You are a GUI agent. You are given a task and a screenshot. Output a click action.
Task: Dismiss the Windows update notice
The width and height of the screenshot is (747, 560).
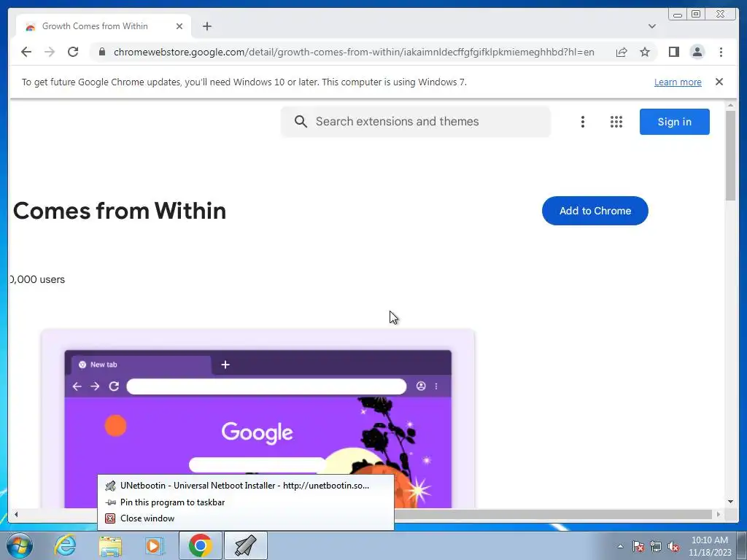coord(719,82)
